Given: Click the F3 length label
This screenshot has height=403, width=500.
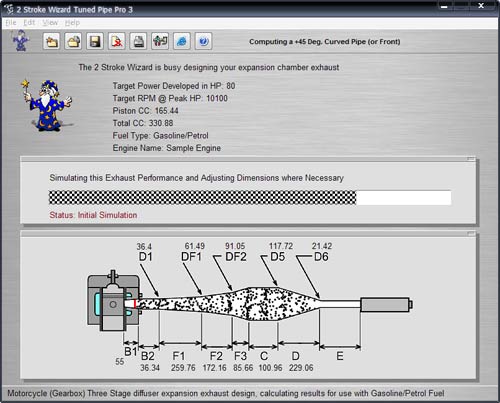Looking at the screenshot, I should [x=240, y=356].
